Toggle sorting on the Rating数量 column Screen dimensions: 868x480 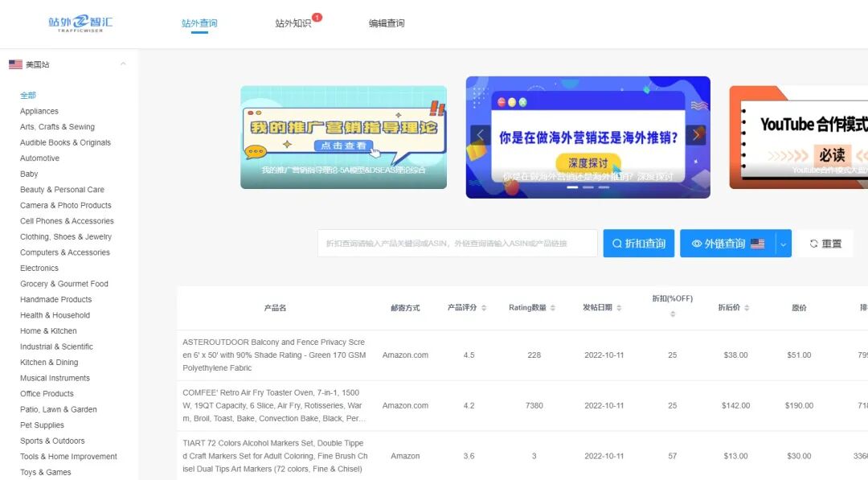(x=552, y=307)
